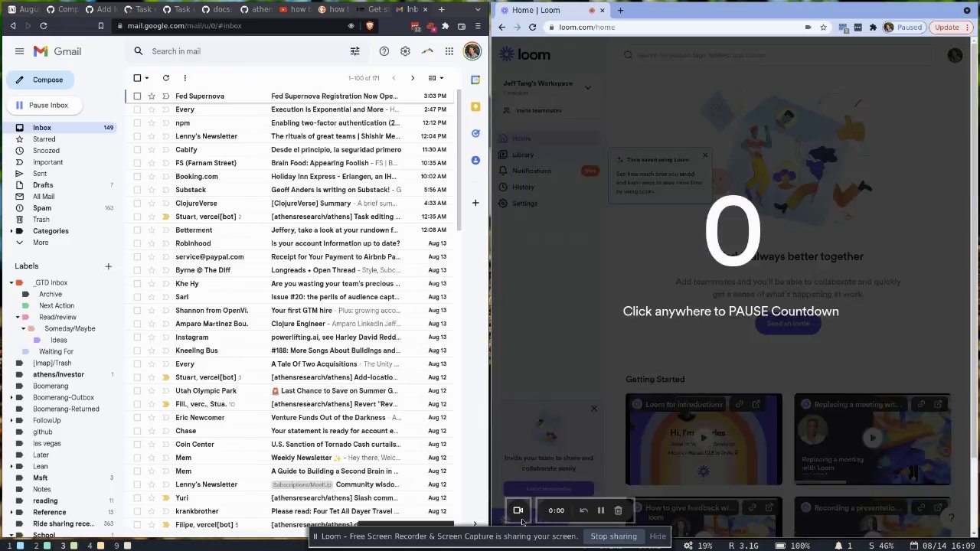The width and height of the screenshot is (980, 551).
Task: Hide the screen sharing notification bar
Action: [658, 536]
